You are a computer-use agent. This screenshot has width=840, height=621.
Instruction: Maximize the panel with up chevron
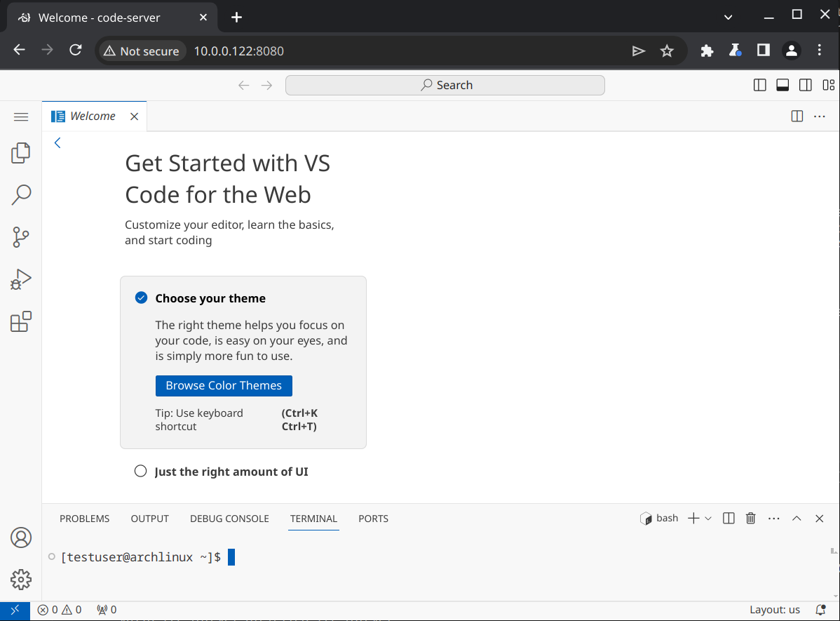797,518
